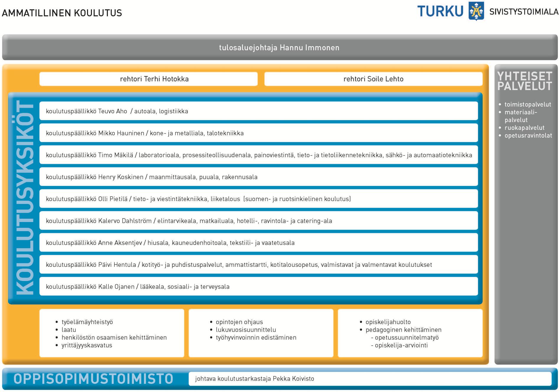Click the TURKU wordmark in header
This screenshot has width=560, height=392.
pyautogui.click(x=440, y=12)
